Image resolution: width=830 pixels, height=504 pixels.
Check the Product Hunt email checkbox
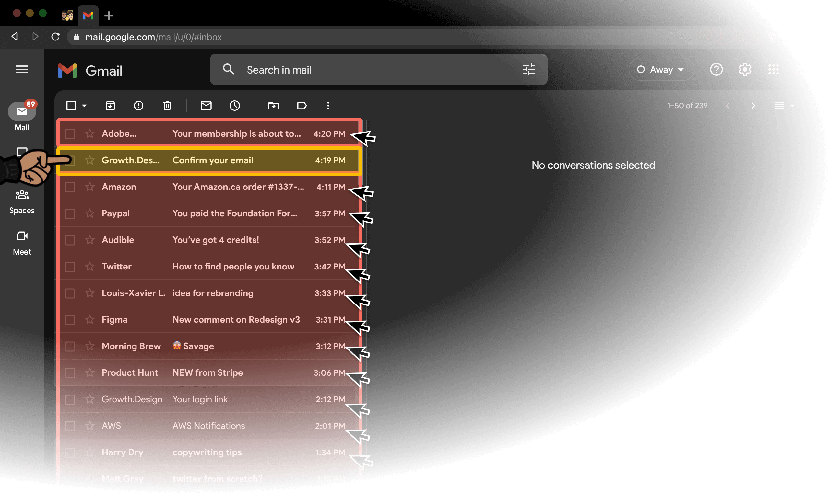[x=70, y=373]
